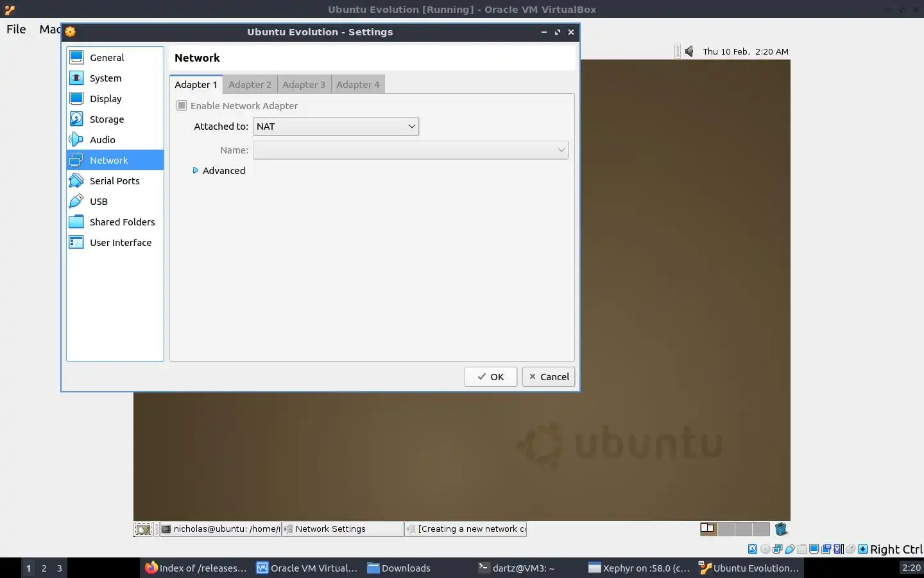Switch to the Adapter 3 tab

point(304,85)
